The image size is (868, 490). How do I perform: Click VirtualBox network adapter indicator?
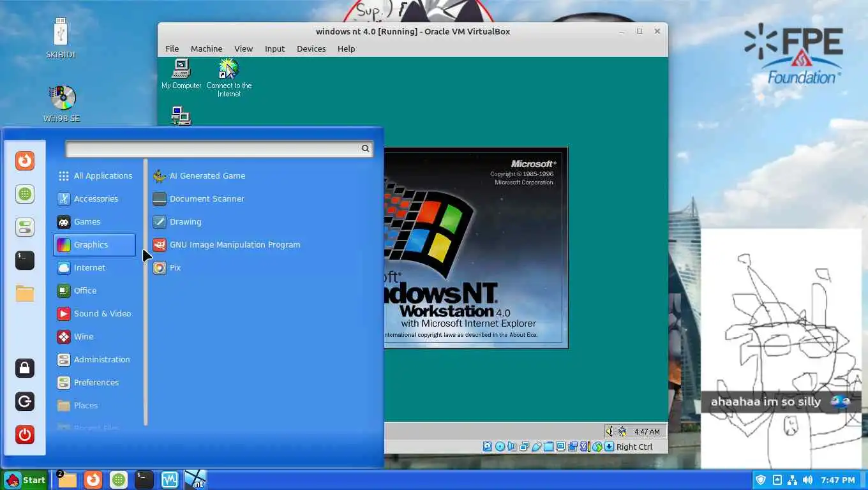524,447
